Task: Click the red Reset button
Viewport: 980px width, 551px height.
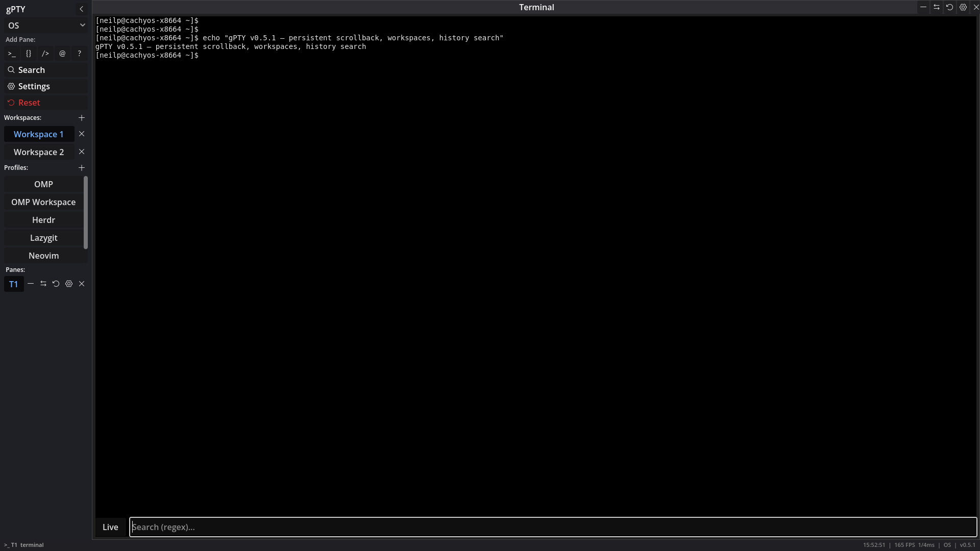Action: 46,103
